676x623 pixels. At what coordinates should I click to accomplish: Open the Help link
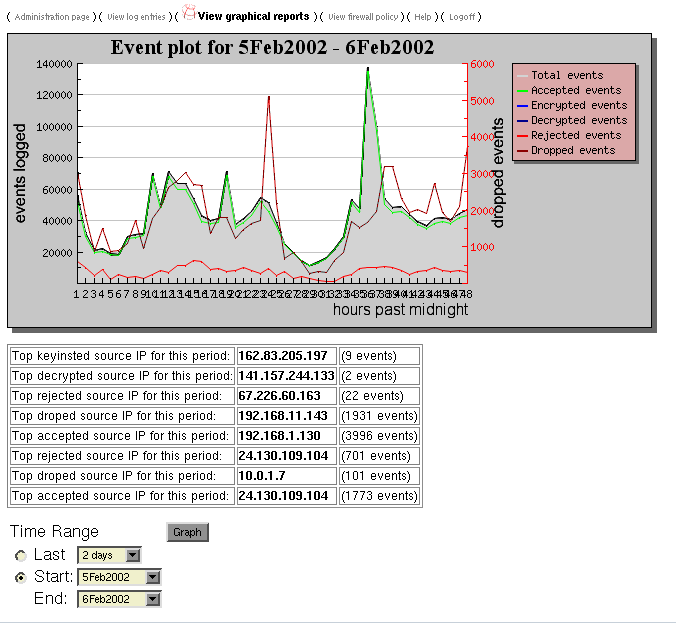423,17
